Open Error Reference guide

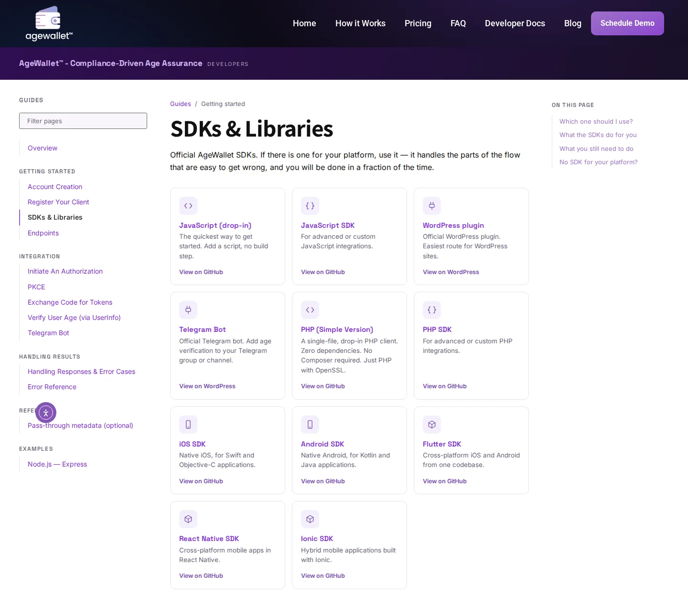point(52,387)
